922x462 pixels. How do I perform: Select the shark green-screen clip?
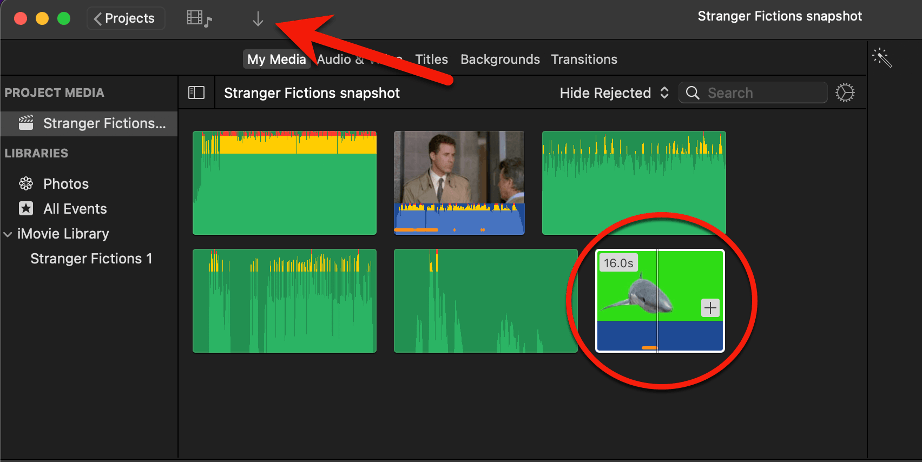(x=660, y=301)
